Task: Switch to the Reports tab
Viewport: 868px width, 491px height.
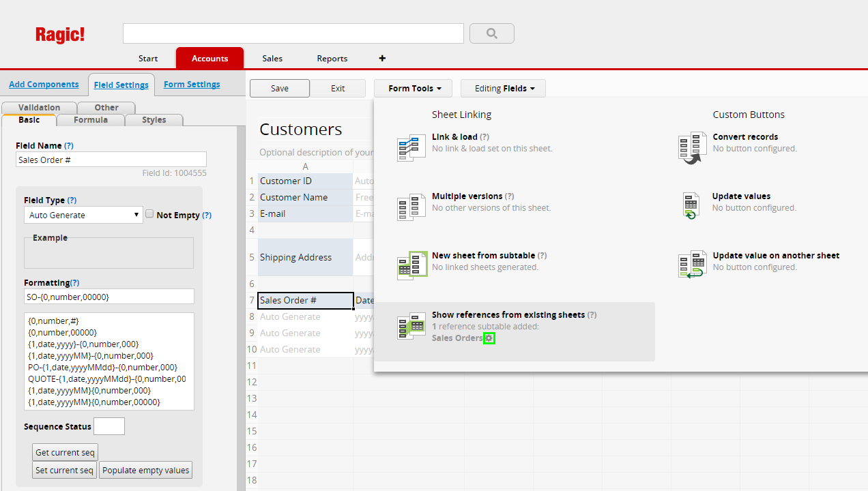Action: point(332,58)
